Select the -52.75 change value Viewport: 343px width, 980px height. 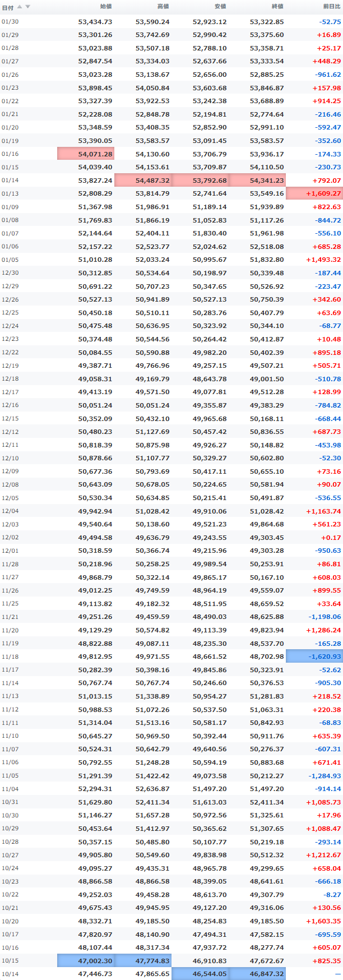click(x=330, y=22)
